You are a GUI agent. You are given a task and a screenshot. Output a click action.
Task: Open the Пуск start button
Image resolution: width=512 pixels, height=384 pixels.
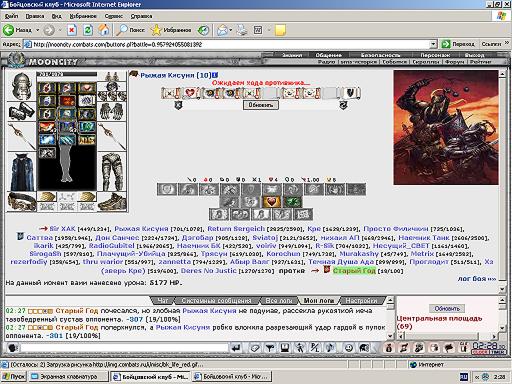coord(14,377)
